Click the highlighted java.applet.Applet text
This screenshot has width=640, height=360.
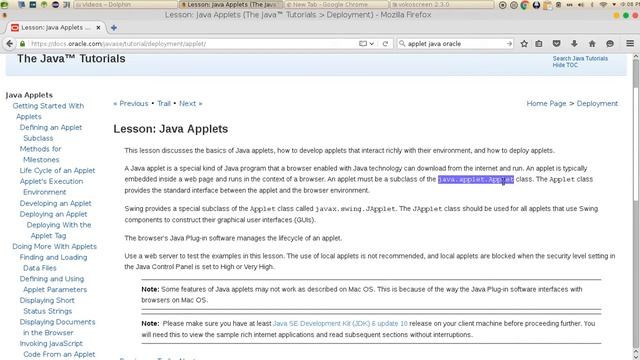click(476, 179)
